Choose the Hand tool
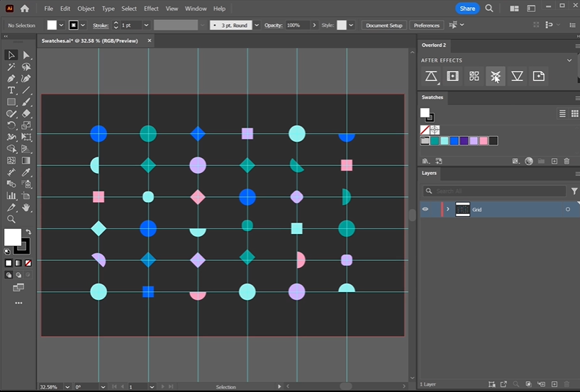This screenshot has height=392, width=580. 26,208
